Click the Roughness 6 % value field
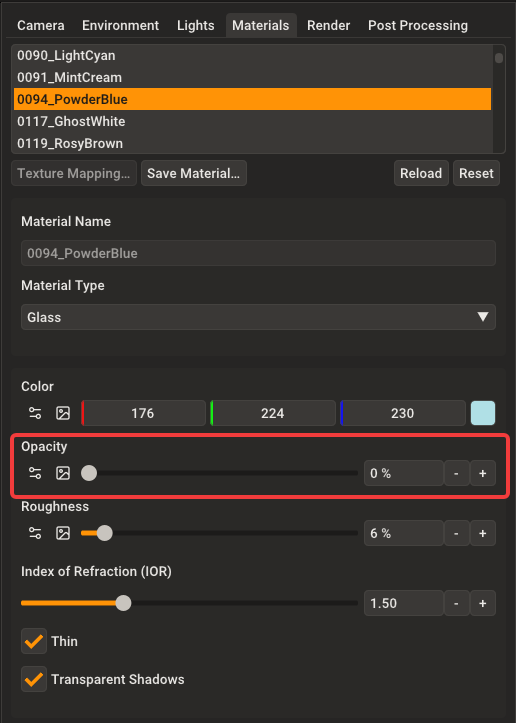Viewport: 516px width, 723px height. point(404,533)
